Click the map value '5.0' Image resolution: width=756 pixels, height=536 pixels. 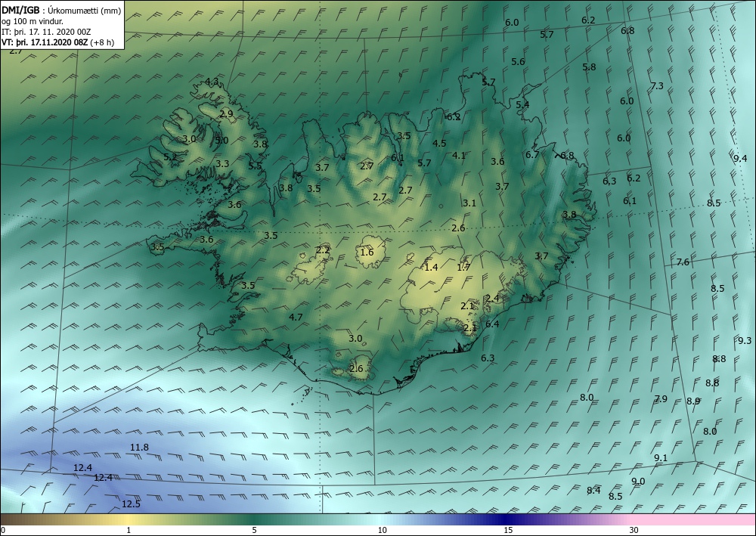click(x=222, y=141)
